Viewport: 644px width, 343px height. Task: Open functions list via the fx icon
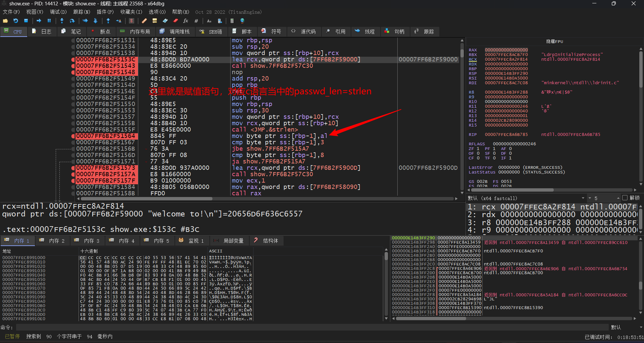pos(186,21)
